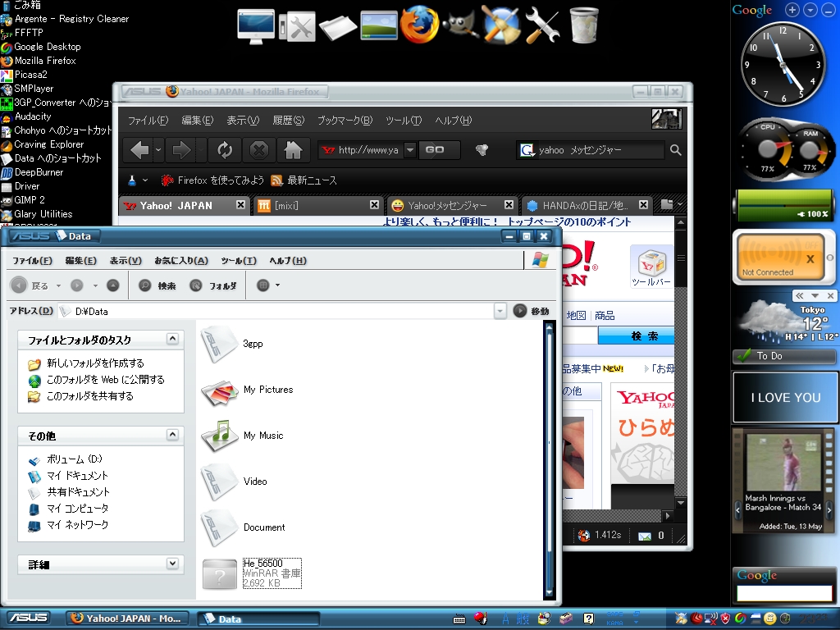
Task: Collapse the その他 panel
Action: pos(172,435)
